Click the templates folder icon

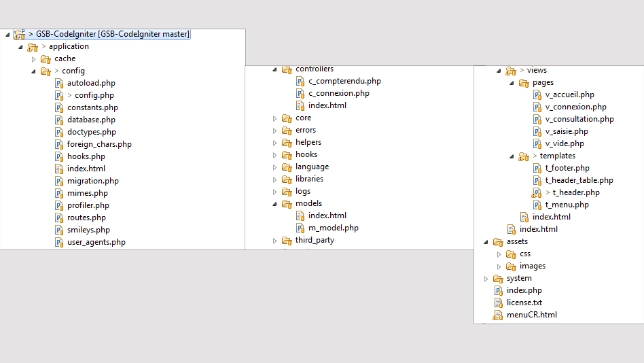[524, 156]
